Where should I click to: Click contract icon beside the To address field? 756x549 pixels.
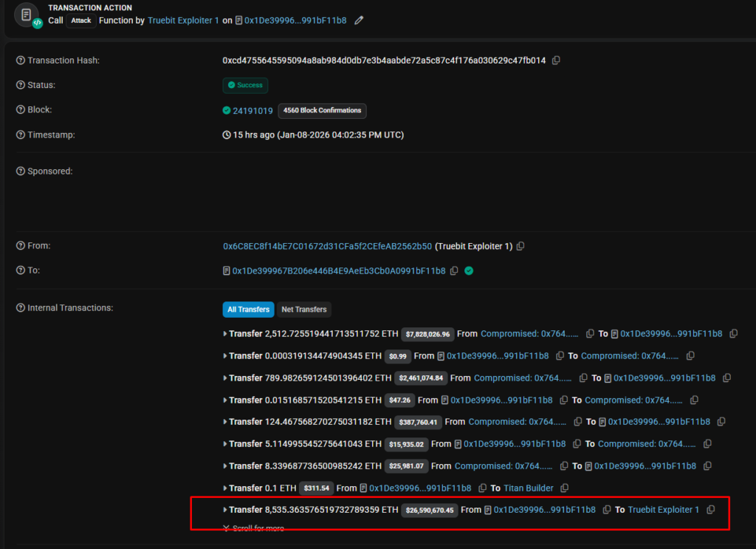[226, 270]
